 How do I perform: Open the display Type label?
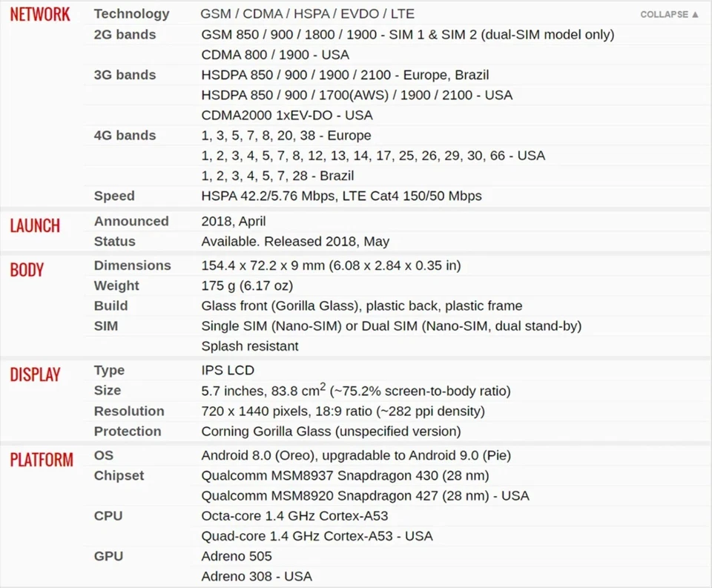[x=109, y=370]
